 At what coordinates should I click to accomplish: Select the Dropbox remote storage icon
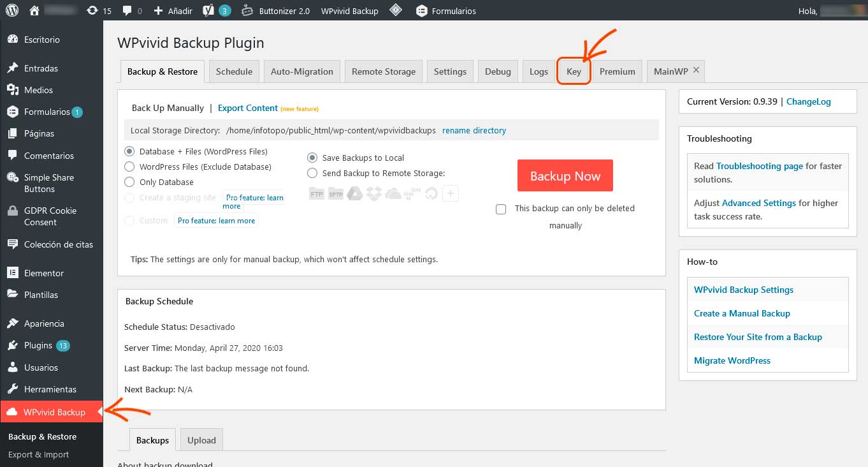point(374,193)
